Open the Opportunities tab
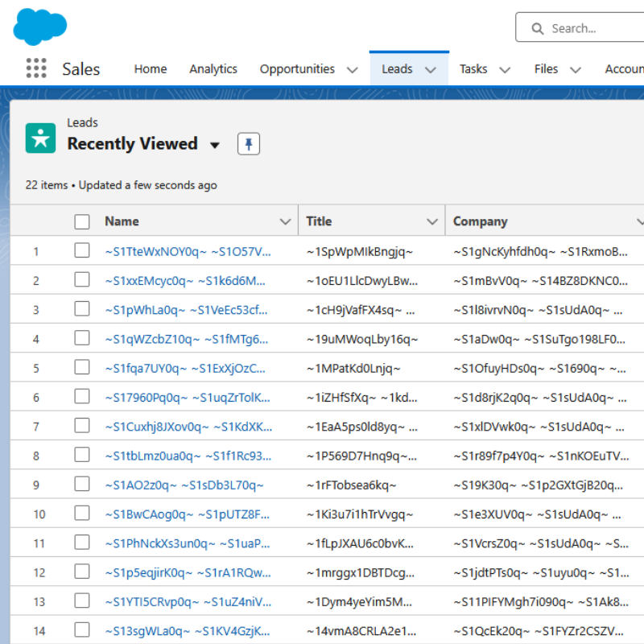The image size is (644, 644). [x=297, y=69]
